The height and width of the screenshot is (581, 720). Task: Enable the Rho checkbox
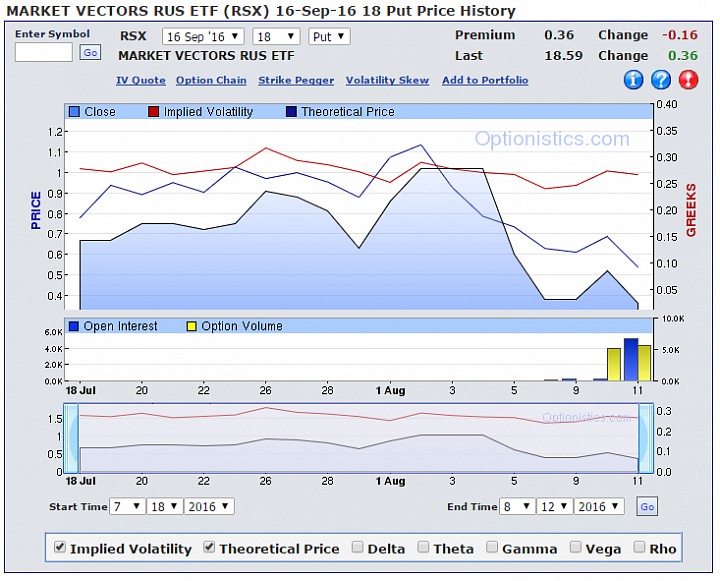pos(639,547)
